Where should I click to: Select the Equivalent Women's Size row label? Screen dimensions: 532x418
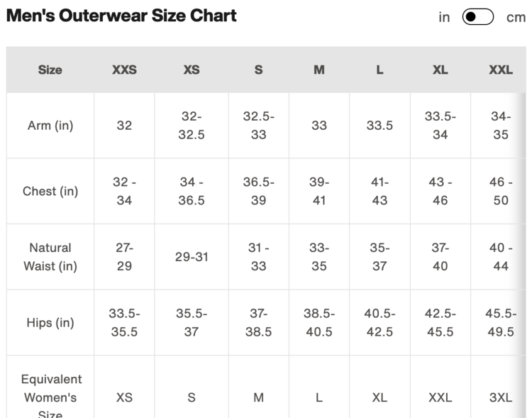point(50,397)
